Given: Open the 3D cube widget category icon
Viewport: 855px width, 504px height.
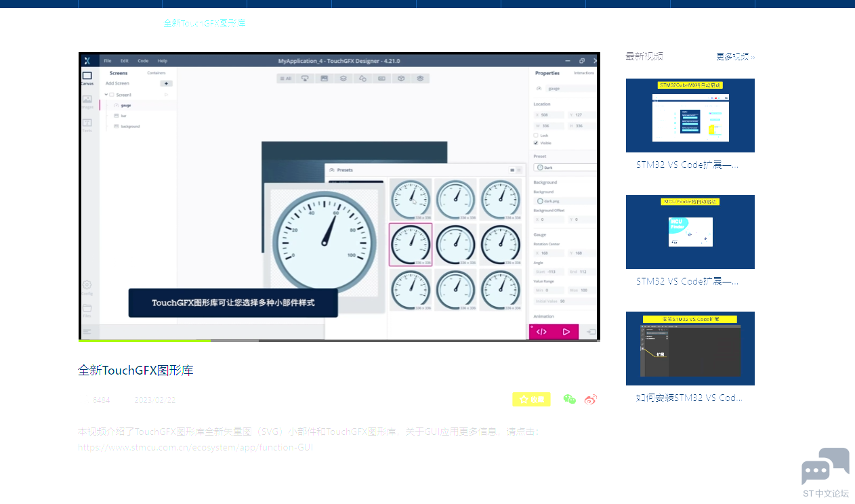Looking at the screenshot, I should coord(401,79).
